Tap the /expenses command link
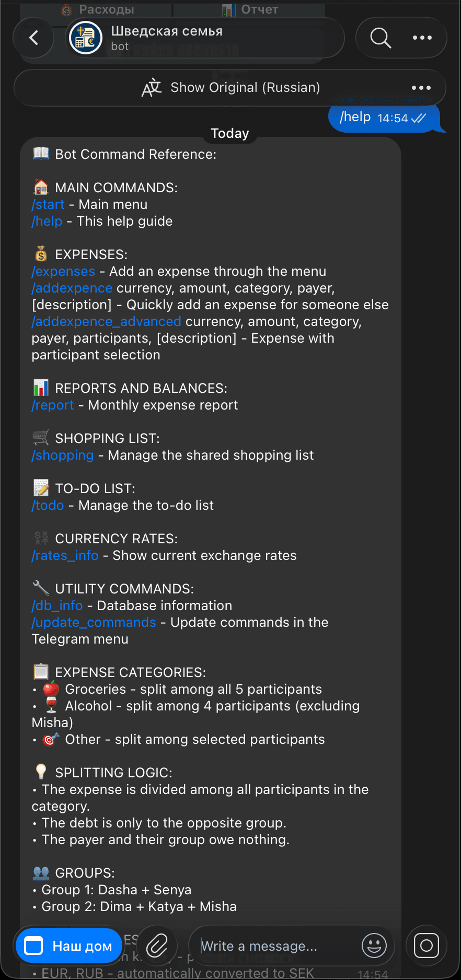This screenshot has height=980, width=461. [x=63, y=271]
